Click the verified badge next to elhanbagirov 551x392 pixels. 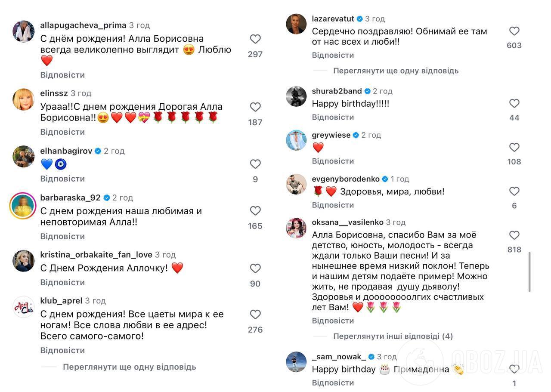(x=98, y=151)
